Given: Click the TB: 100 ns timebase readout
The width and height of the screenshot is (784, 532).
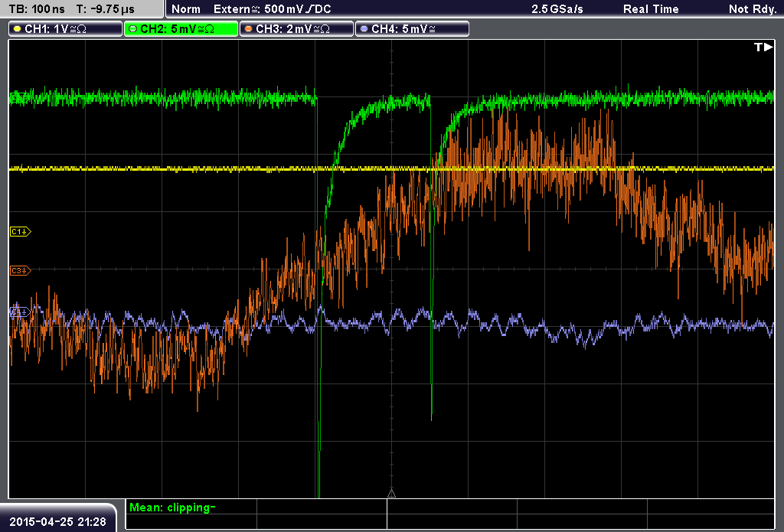Looking at the screenshot, I should pos(37,9).
